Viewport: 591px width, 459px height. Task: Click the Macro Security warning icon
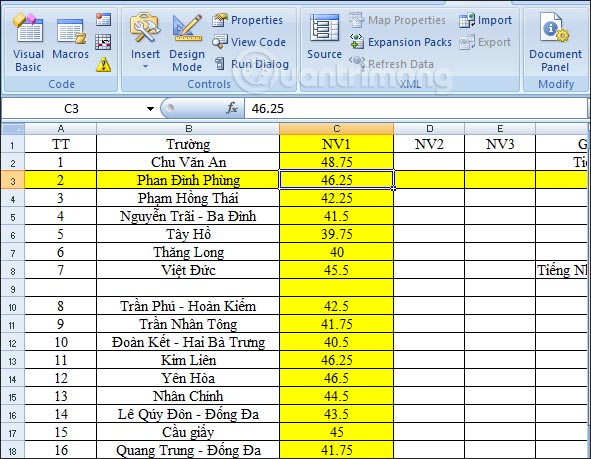pyautogui.click(x=103, y=65)
